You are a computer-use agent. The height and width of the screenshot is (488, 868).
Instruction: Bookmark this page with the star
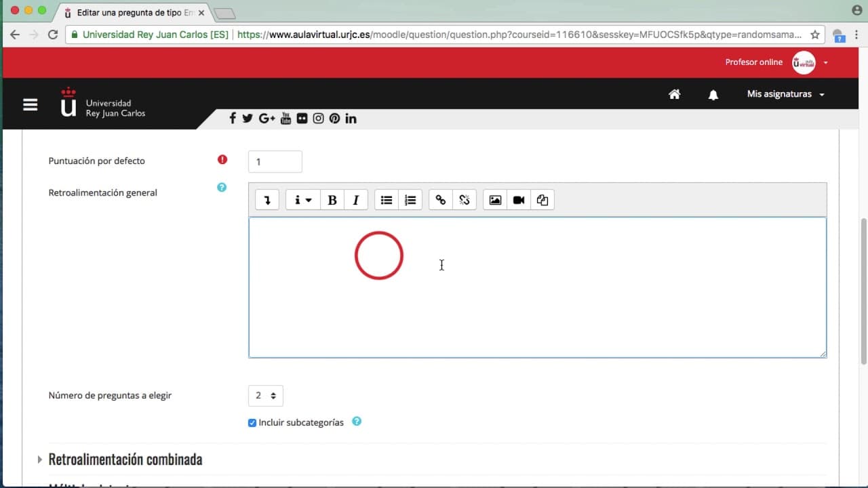point(815,35)
